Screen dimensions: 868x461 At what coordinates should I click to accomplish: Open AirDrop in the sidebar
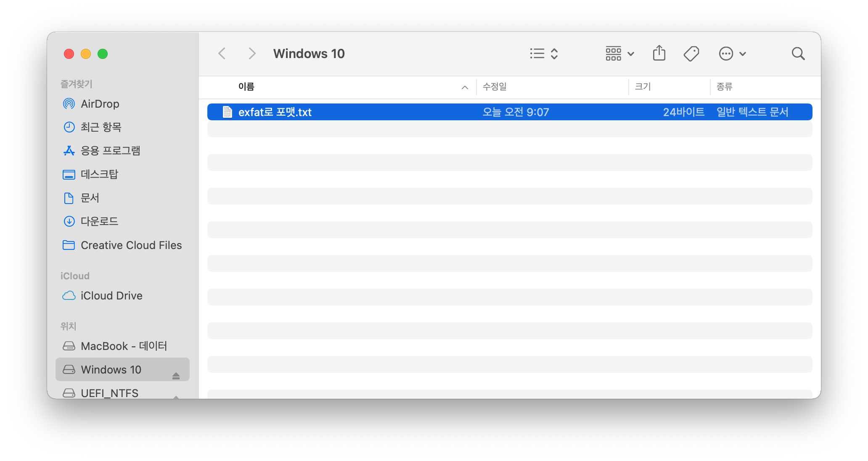tap(100, 104)
